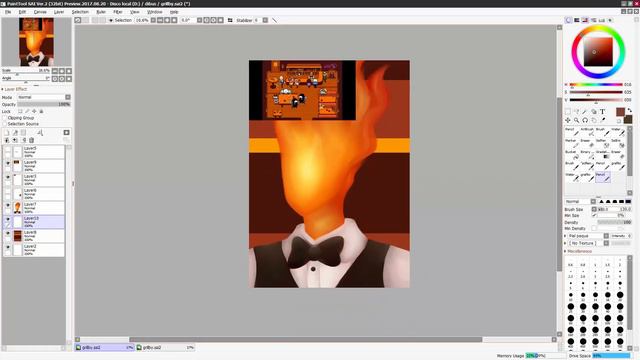The height and width of the screenshot is (360, 640).
Task: Open the Window menu
Action: [154, 12]
